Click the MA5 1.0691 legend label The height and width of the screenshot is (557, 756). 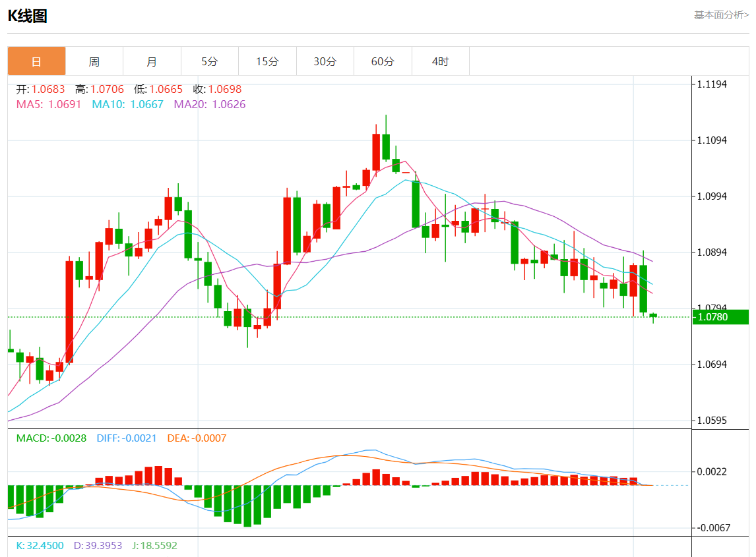pos(48,104)
